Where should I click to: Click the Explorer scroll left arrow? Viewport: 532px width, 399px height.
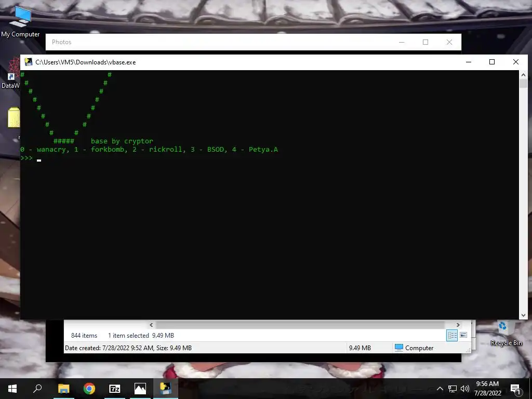151,325
